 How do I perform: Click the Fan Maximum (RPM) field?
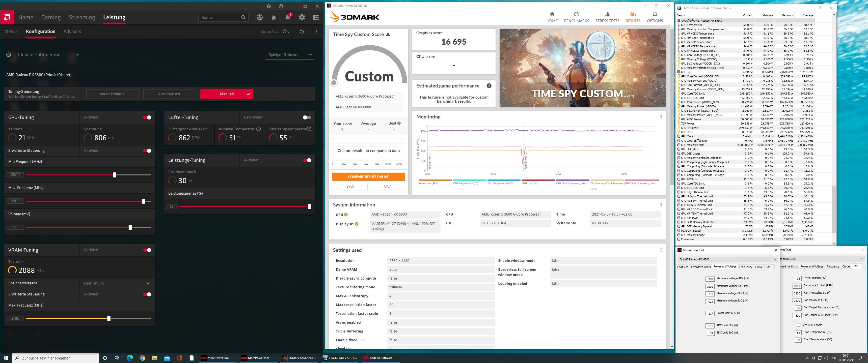click(797, 301)
